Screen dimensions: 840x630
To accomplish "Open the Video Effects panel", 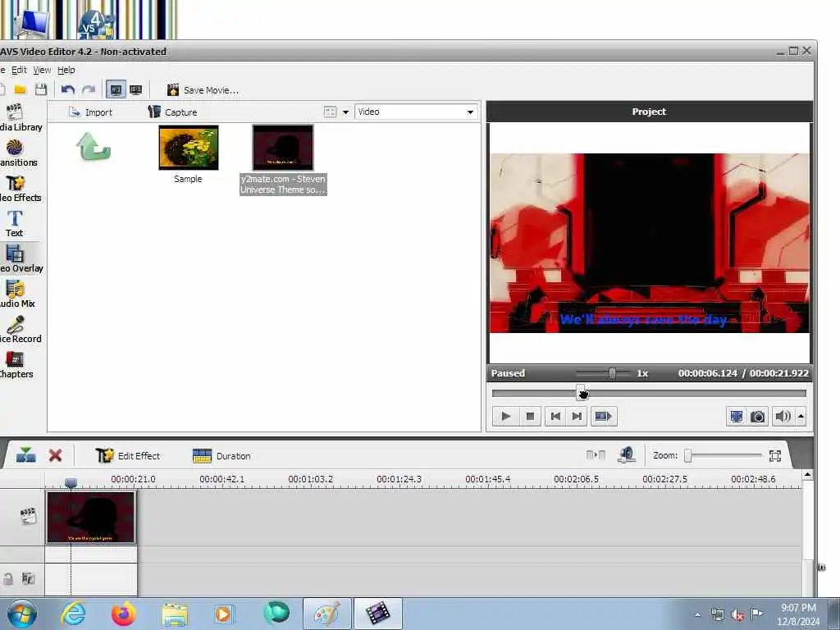I will (x=20, y=189).
